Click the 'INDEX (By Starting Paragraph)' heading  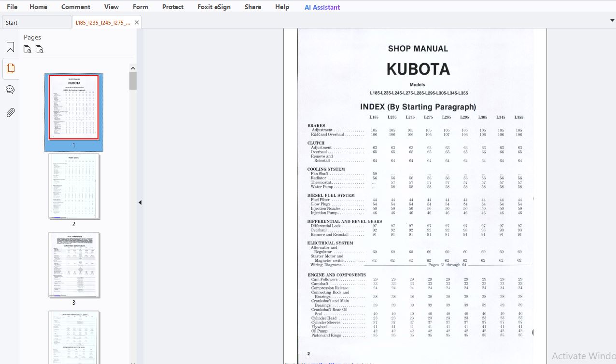coord(418,107)
